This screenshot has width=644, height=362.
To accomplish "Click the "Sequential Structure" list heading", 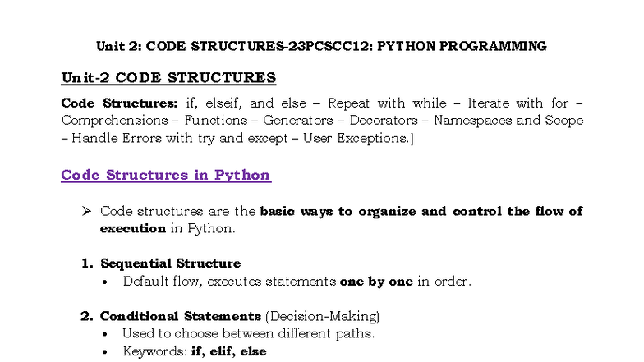I will 170,263.
